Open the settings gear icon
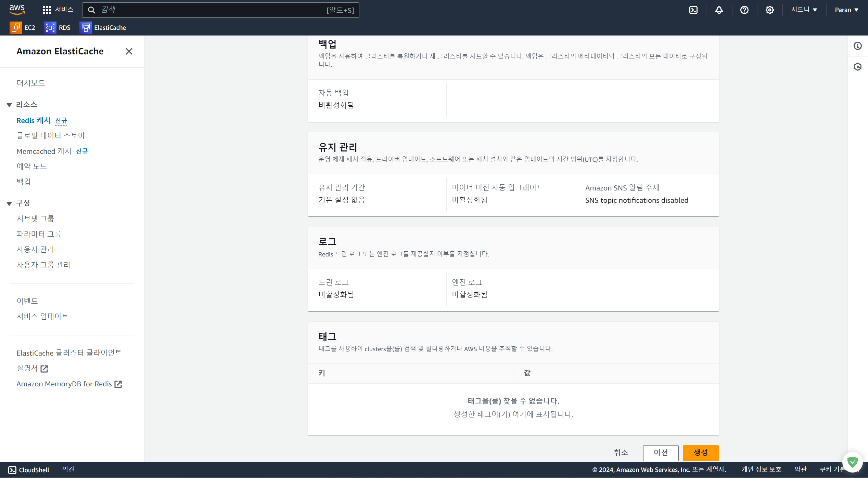This screenshot has width=868, height=478. 770,10
